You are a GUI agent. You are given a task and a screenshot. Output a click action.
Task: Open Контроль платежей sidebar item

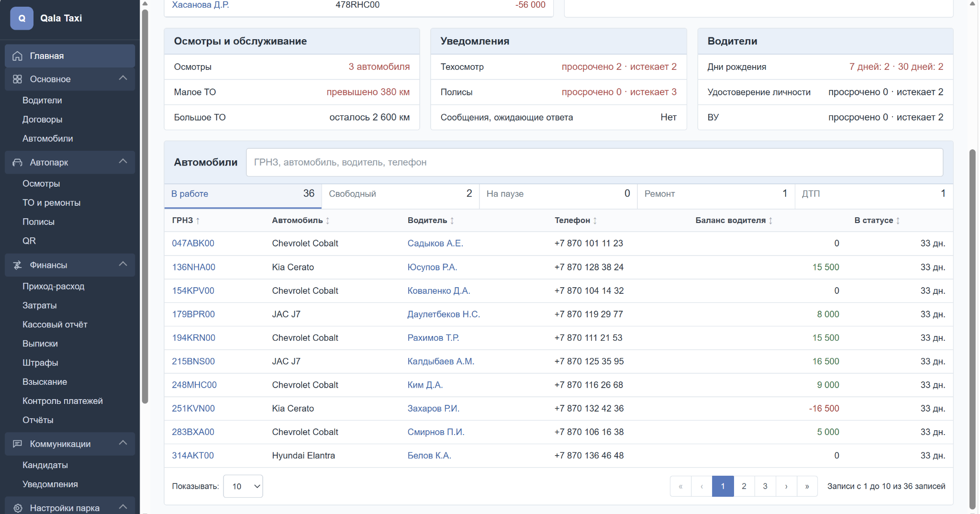[x=63, y=402]
